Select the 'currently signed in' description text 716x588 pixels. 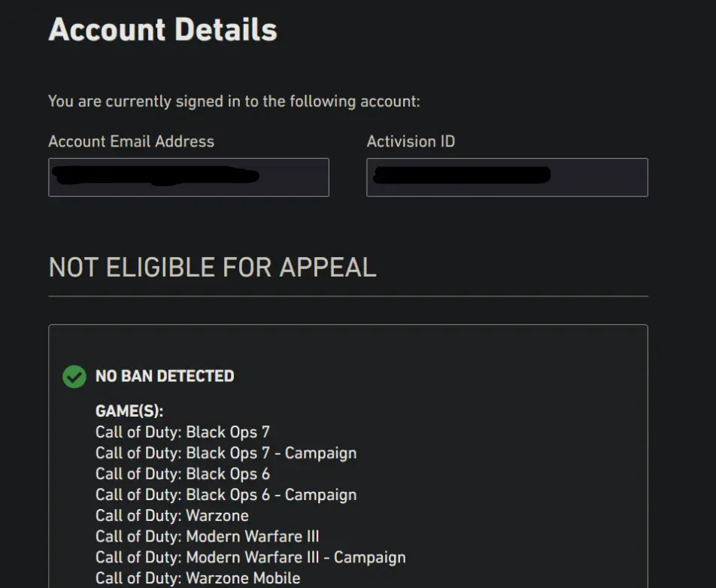(234, 101)
